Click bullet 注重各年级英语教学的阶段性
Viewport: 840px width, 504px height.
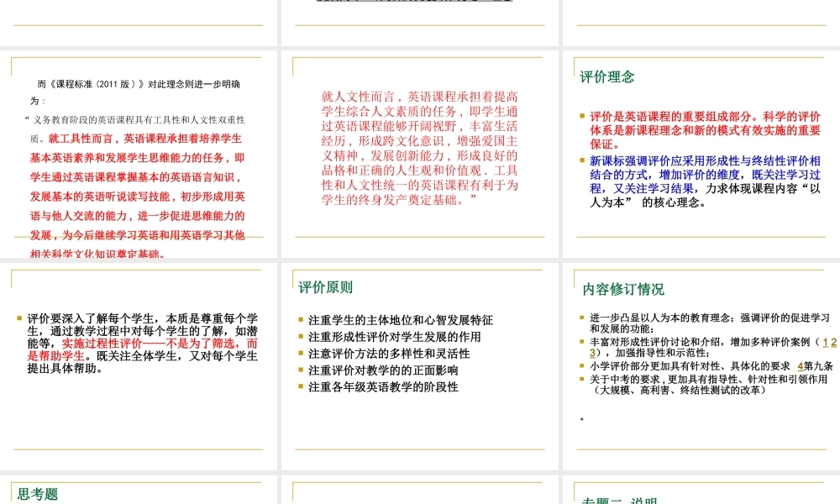point(383,386)
